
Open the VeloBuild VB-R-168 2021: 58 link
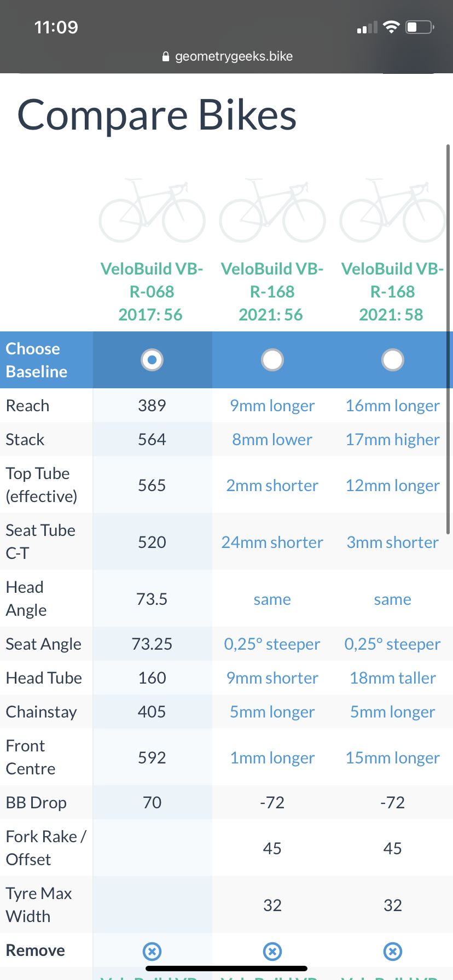[392, 291]
